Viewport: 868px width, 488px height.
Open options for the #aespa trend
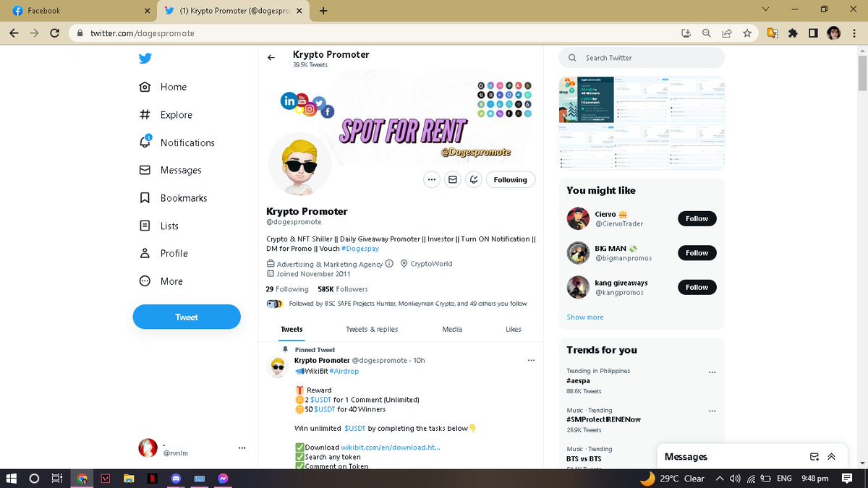(x=712, y=372)
